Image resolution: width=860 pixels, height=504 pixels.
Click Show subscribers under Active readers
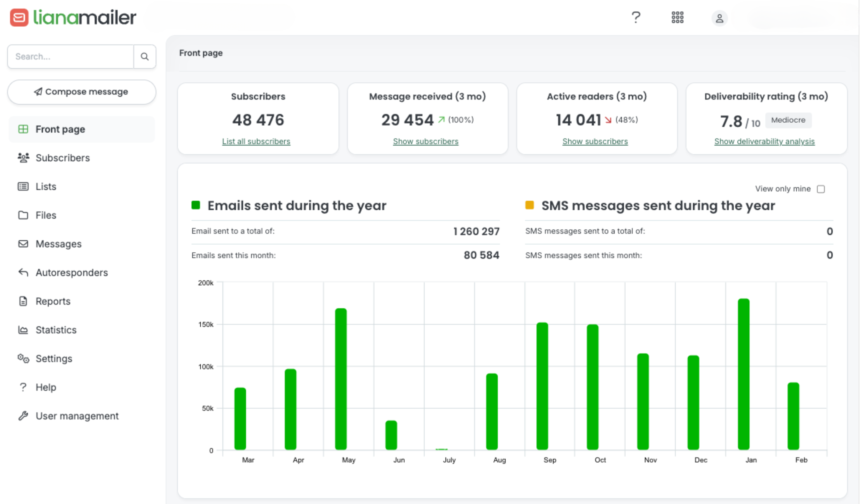(x=595, y=141)
